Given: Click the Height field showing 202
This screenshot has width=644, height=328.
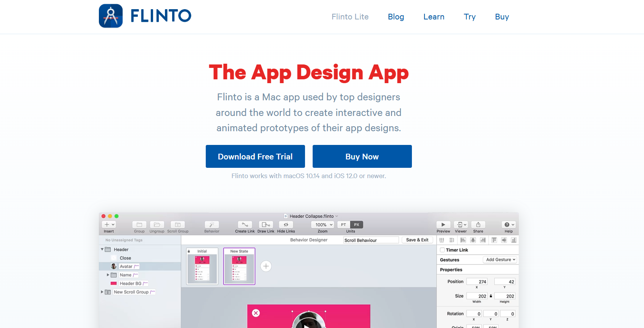Looking at the screenshot, I should click(505, 296).
